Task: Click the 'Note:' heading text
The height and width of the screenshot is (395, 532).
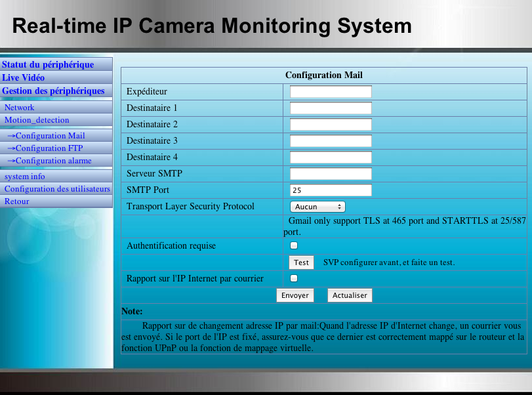Action: click(132, 311)
